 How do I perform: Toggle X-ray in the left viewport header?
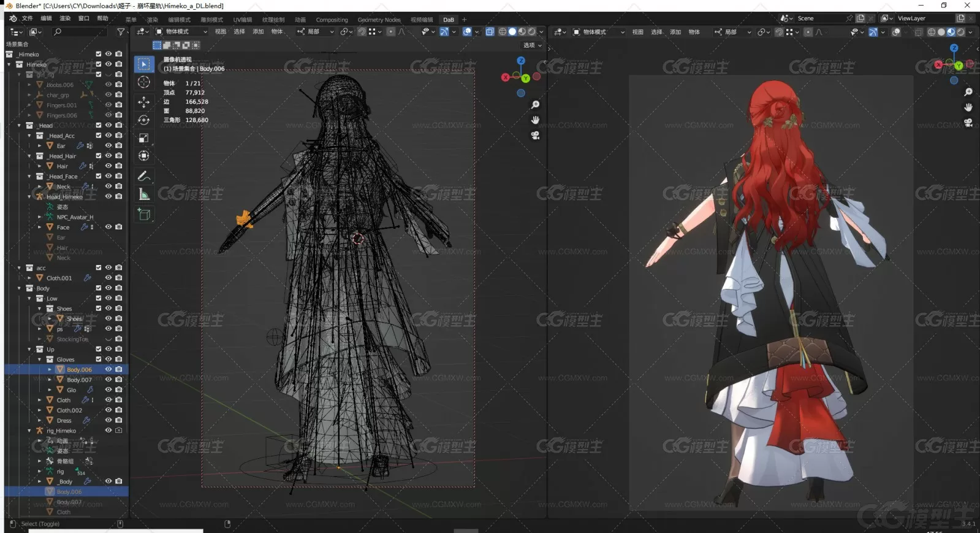(x=490, y=32)
